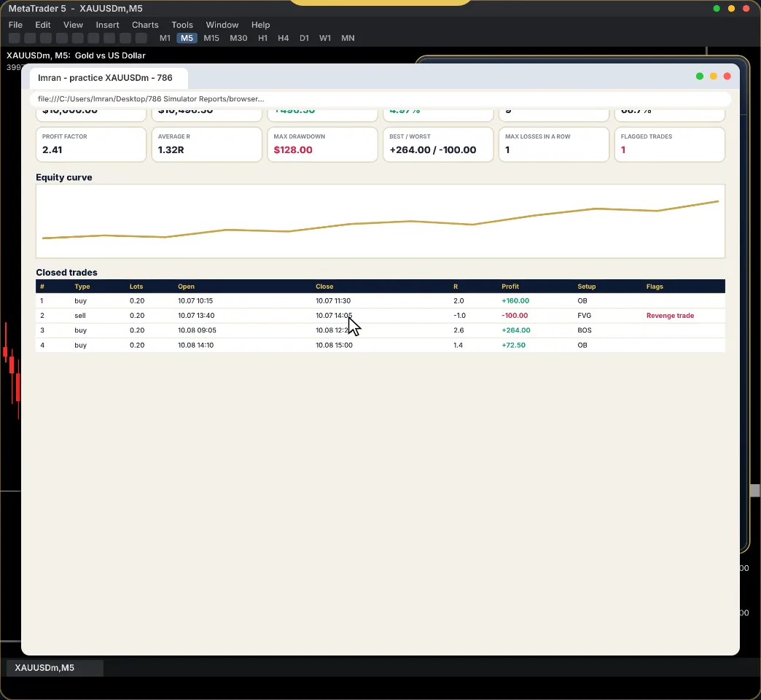Select the XAUUSDm,M5 chart tab at bottom

click(x=55, y=668)
